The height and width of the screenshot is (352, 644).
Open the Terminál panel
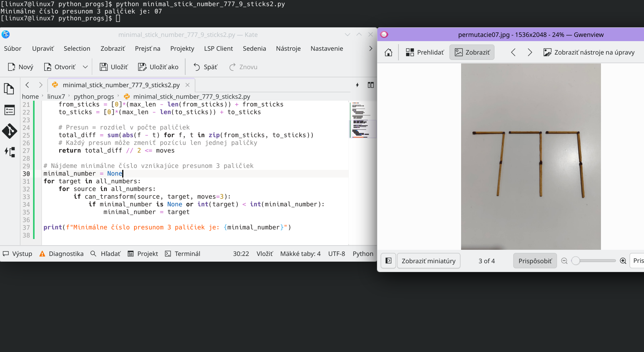pyautogui.click(x=183, y=254)
